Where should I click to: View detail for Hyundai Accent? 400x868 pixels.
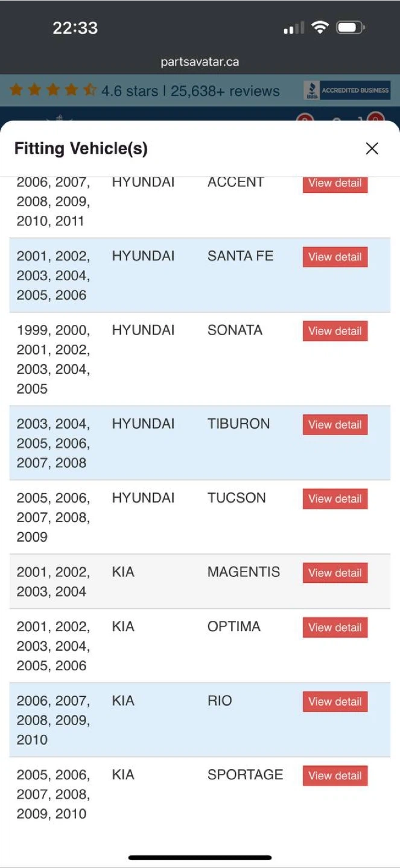[x=335, y=184]
